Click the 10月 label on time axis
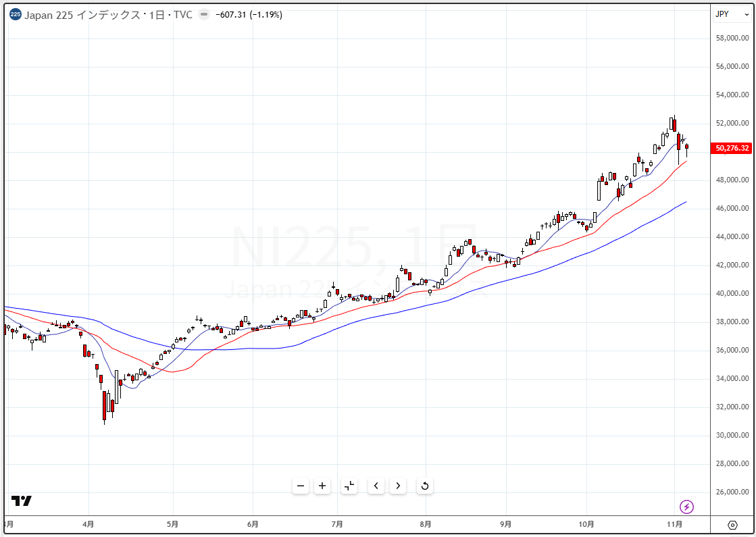This screenshot has height=537, width=756. pos(586,524)
